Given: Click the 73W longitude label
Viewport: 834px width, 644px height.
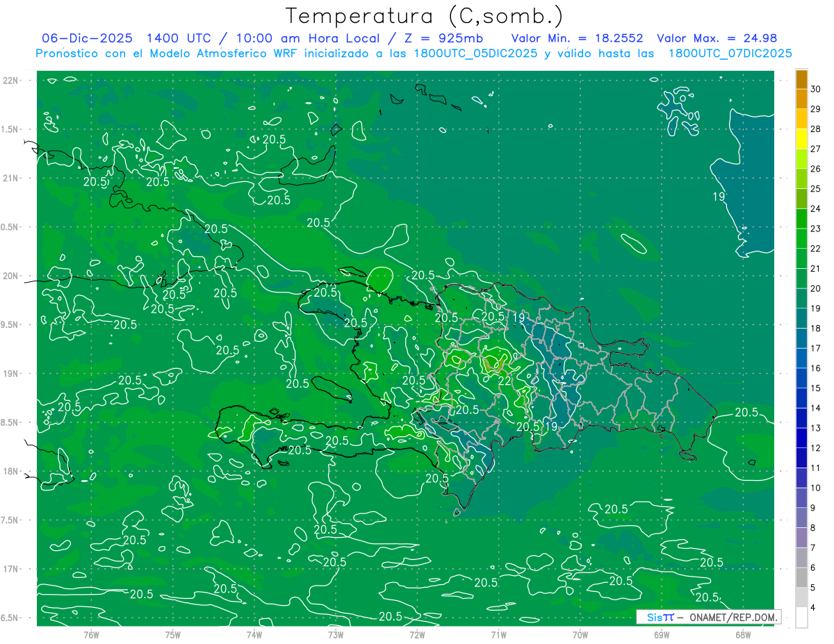Looking at the screenshot, I should pos(336,634).
